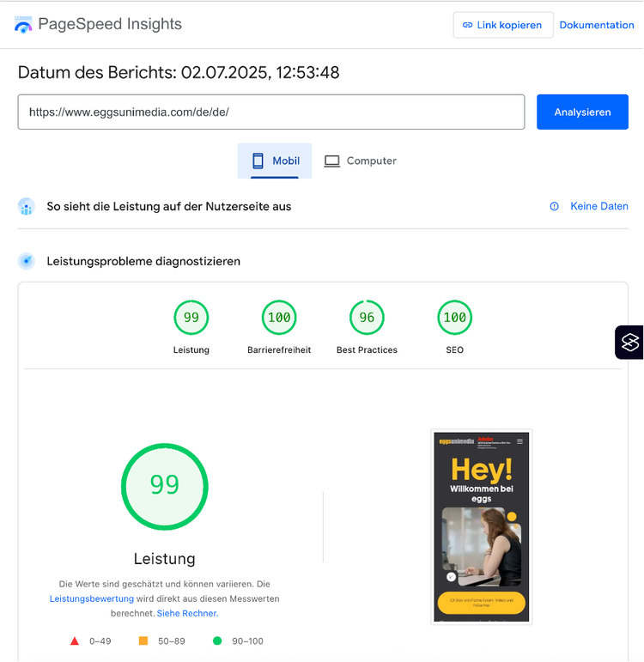Click the user experience section icon
The image size is (644, 662).
[27, 207]
